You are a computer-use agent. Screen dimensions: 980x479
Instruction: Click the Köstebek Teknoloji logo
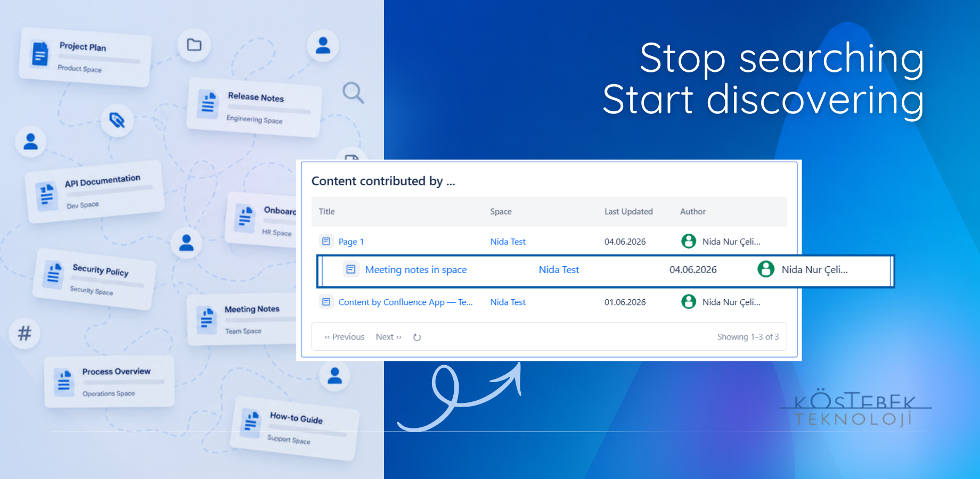point(856,408)
